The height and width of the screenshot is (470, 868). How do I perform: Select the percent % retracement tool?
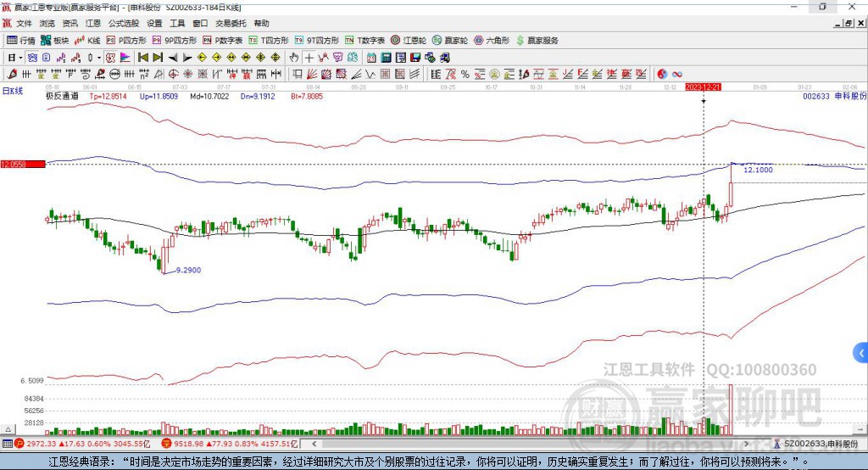coord(465,75)
